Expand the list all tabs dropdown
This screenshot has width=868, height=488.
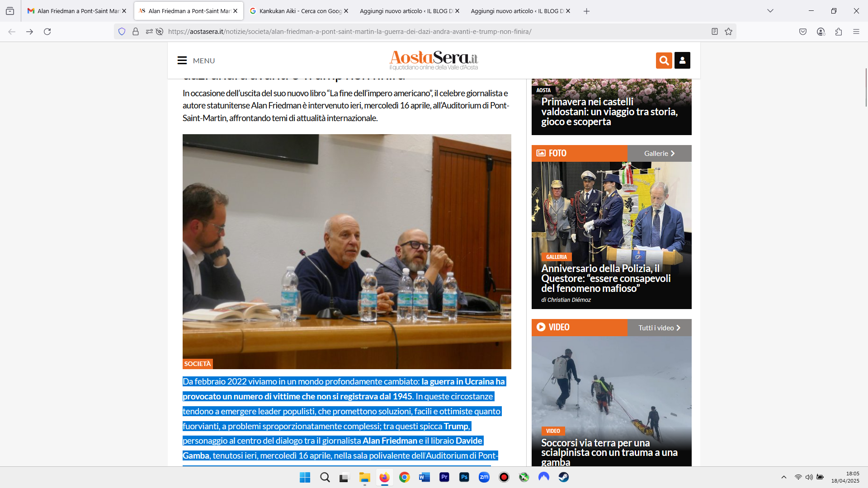pyautogui.click(x=770, y=11)
